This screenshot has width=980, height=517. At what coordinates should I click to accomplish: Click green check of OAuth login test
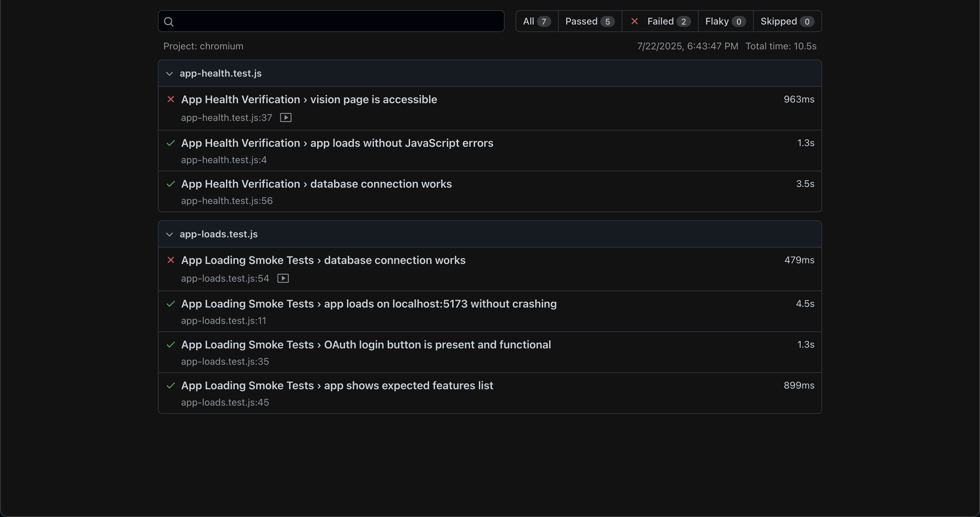point(171,345)
